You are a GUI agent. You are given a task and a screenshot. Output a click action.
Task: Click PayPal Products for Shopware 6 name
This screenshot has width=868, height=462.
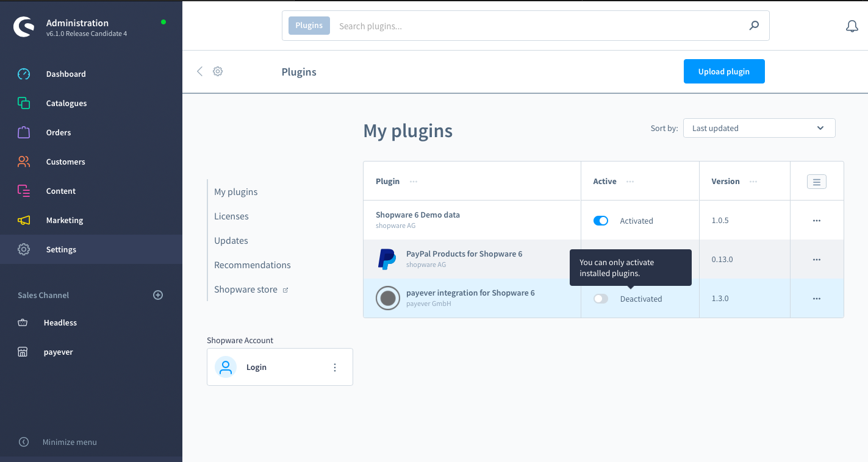pos(464,254)
